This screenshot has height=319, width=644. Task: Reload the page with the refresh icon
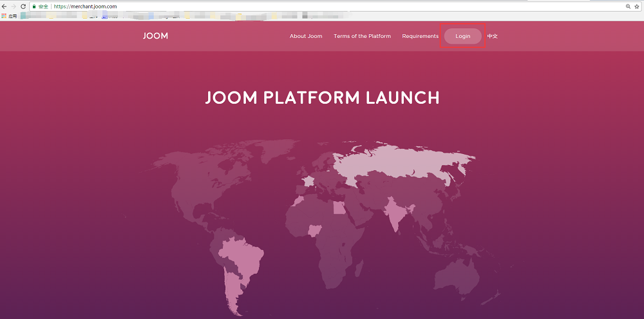pos(23,6)
